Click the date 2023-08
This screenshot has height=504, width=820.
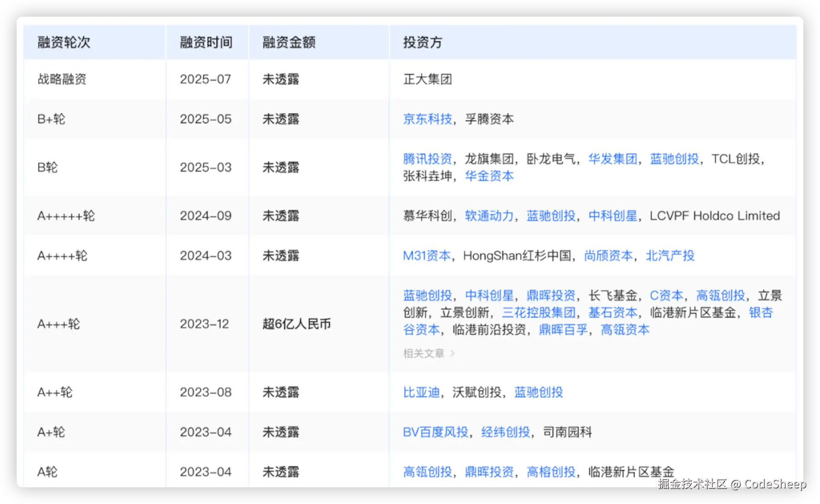click(205, 393)
